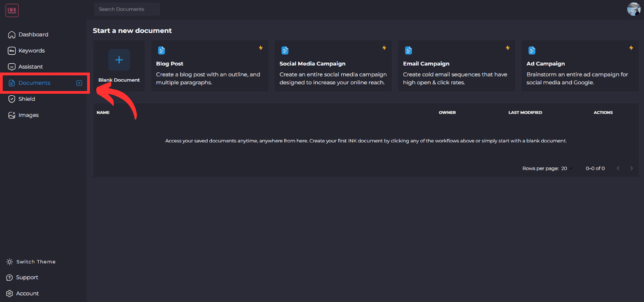644x302 pixels.
Task: Open the Support link
Action: pos(27,277)
